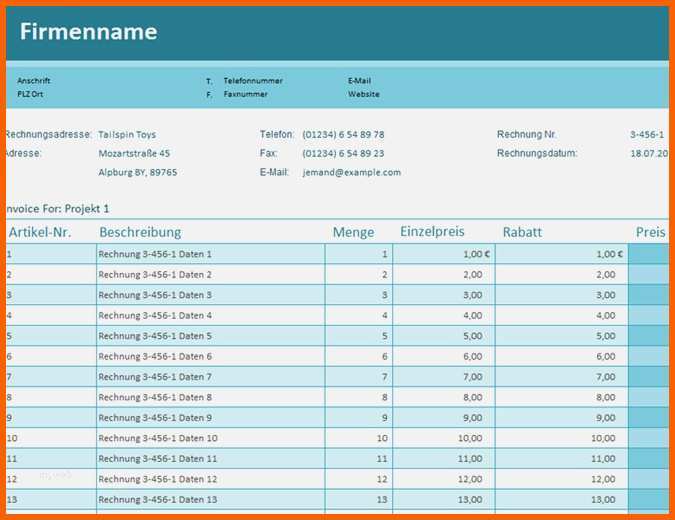675x520 pixels.
Task: Select the fax number (01234) 6 54 89 23
Action: coord(343,154)
